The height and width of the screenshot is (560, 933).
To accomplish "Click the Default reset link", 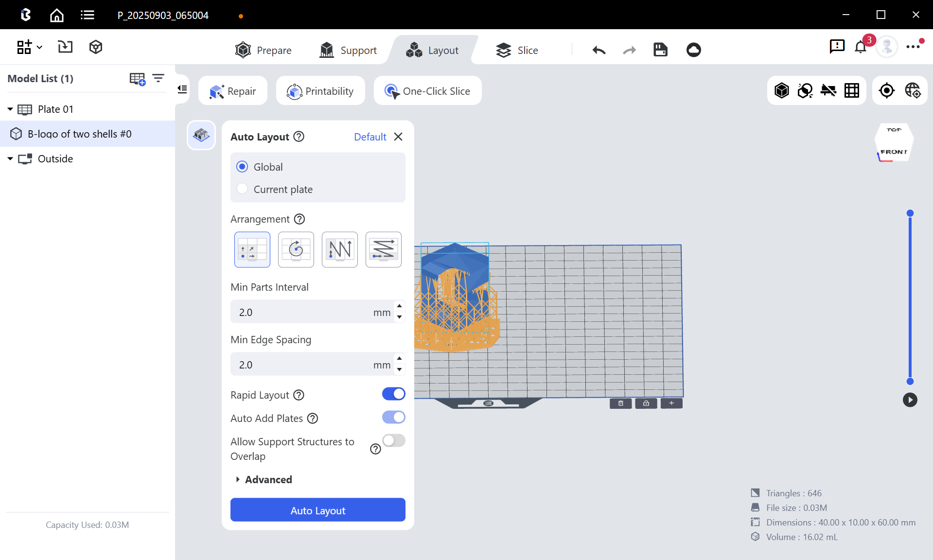I will [x=370, y=137].
